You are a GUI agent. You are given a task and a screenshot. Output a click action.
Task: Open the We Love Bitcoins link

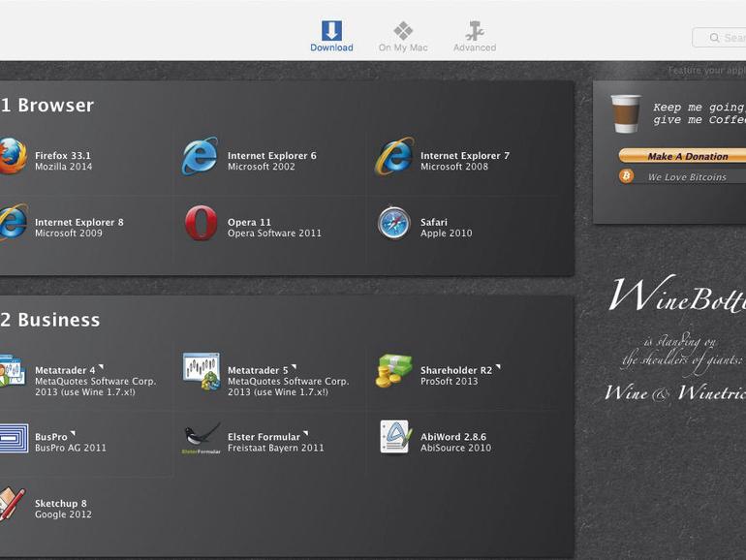pos(687,177)
